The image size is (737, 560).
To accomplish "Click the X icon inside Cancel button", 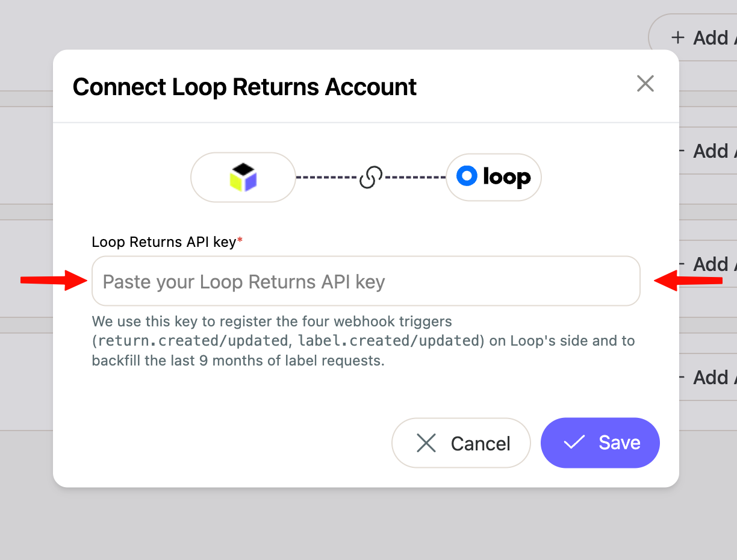I will pos(426,444).
